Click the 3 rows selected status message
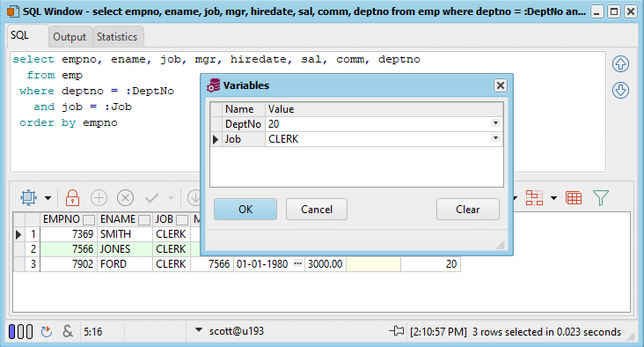This screenshot has height=347, width=644. click(x=546, y=332)
